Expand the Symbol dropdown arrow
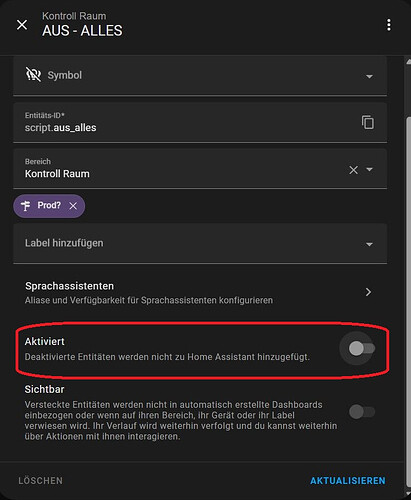Image resolution: width=411 pixels, height=500 pixels. pos(369,76)
